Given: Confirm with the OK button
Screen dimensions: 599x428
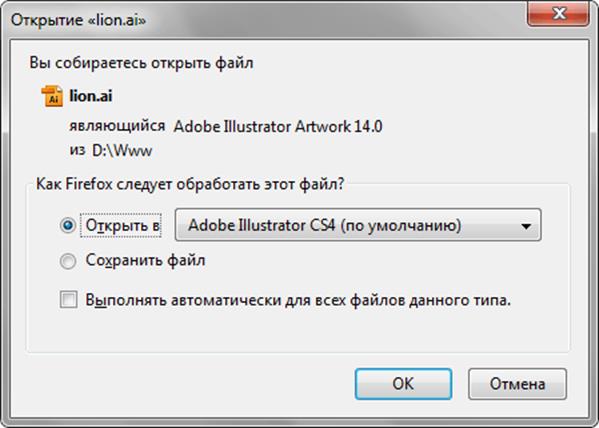Looking at the screenshot, I should (x=403, y=384).
